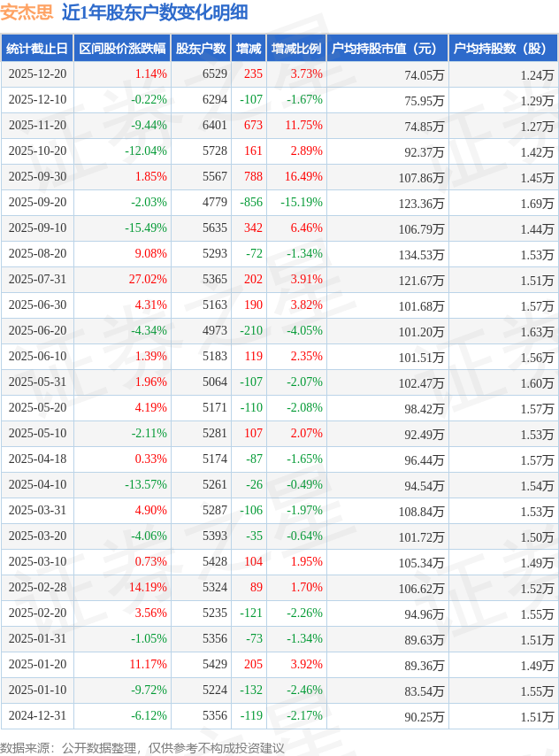Click the 1.69万 average shares cell
Screen dimensions: 559x756
(537, 204)
